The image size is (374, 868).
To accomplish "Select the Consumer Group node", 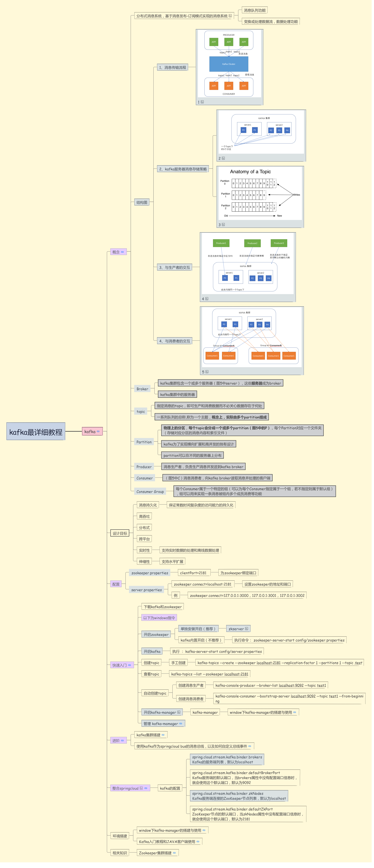I will (151, 495).
